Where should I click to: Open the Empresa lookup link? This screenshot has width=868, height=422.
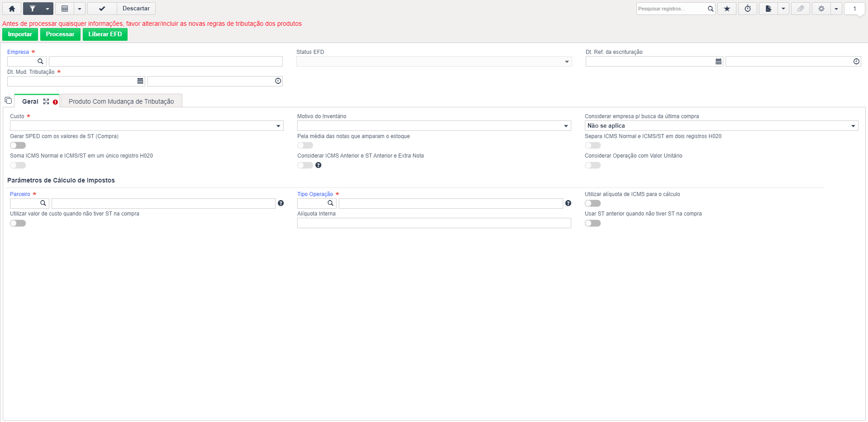(x=18, y=52)
